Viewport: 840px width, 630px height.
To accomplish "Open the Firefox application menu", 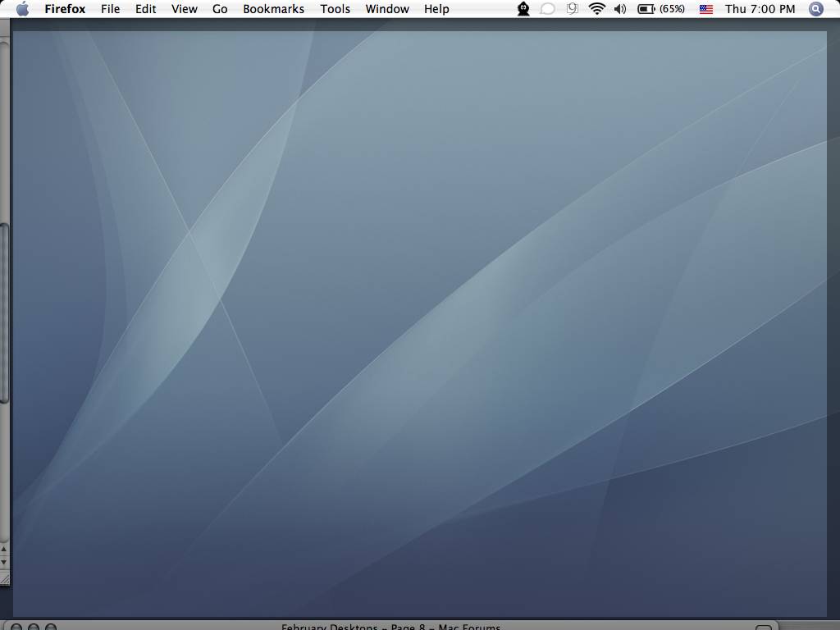I will pos(65,9).
